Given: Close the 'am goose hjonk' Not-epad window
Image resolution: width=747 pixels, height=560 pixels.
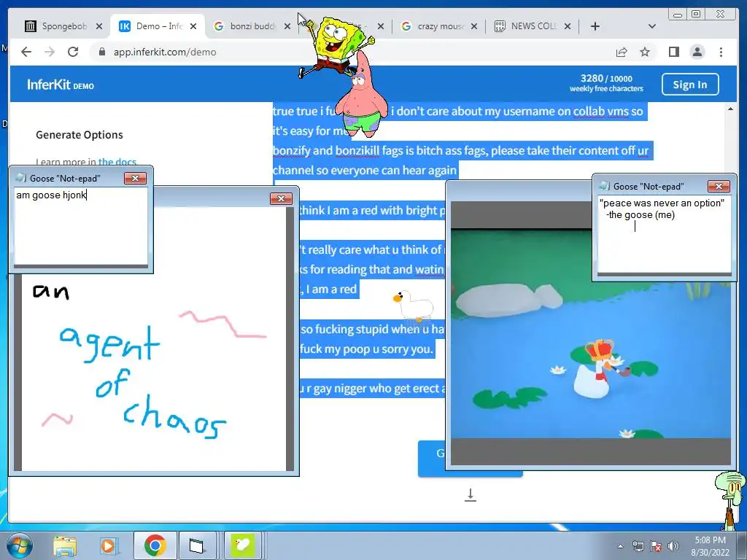Looking at the screenshot, I should point(135,178).
